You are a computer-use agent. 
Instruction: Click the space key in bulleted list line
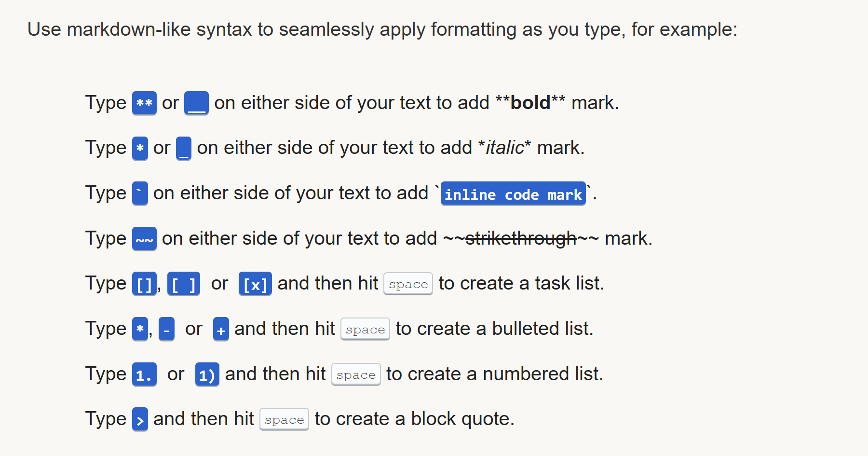[365, 329]
